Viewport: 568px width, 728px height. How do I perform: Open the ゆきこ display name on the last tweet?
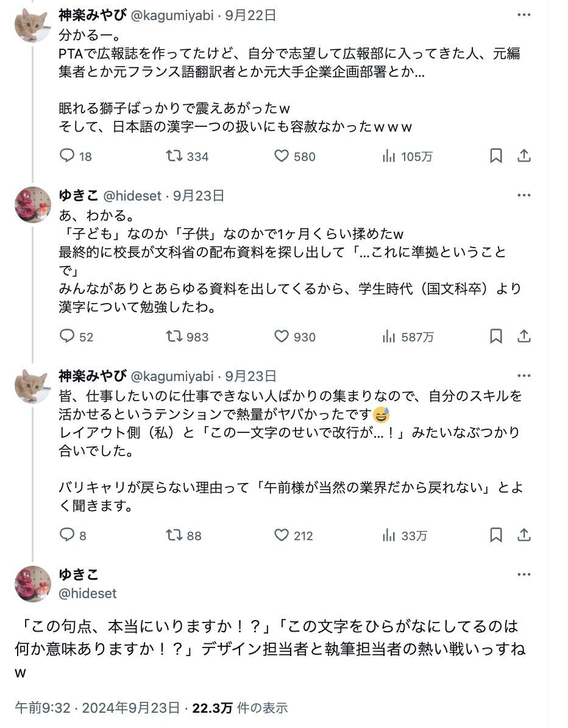pyautogui.click(x=79, y=574)
